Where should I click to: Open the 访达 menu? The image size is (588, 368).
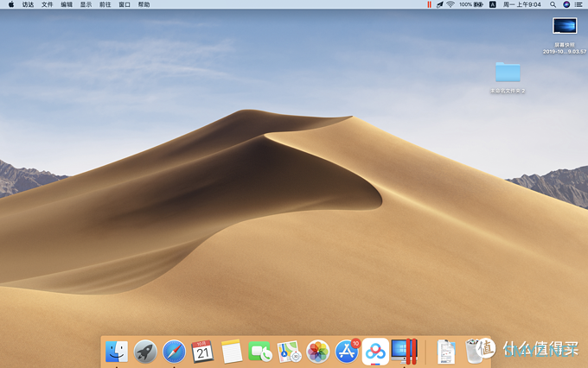(x=28, y=4)
